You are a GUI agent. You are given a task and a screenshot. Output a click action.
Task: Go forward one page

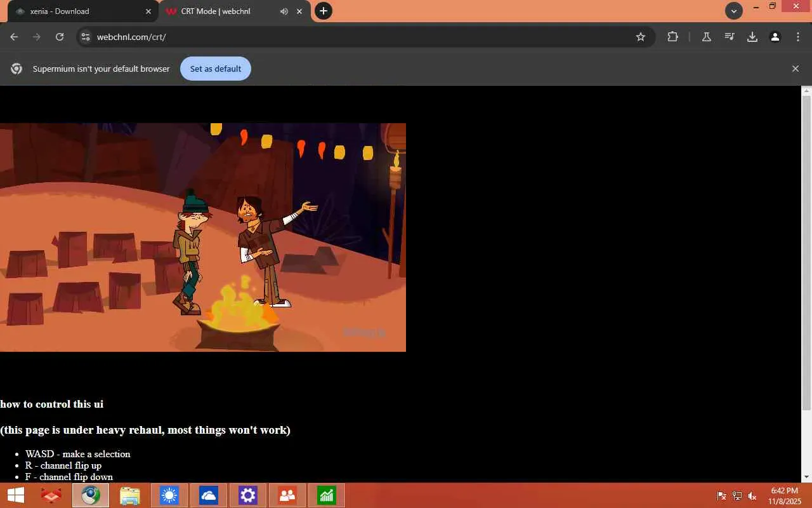37,37
